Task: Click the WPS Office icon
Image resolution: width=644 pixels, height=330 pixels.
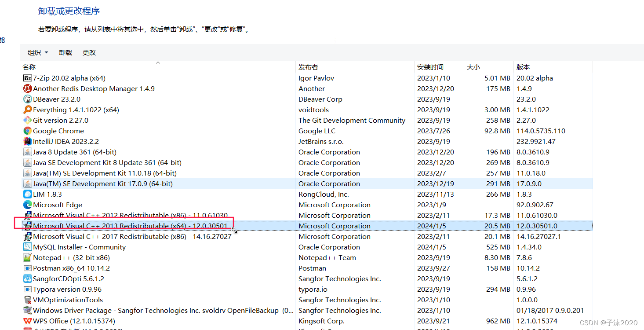Action: (28, 321)
